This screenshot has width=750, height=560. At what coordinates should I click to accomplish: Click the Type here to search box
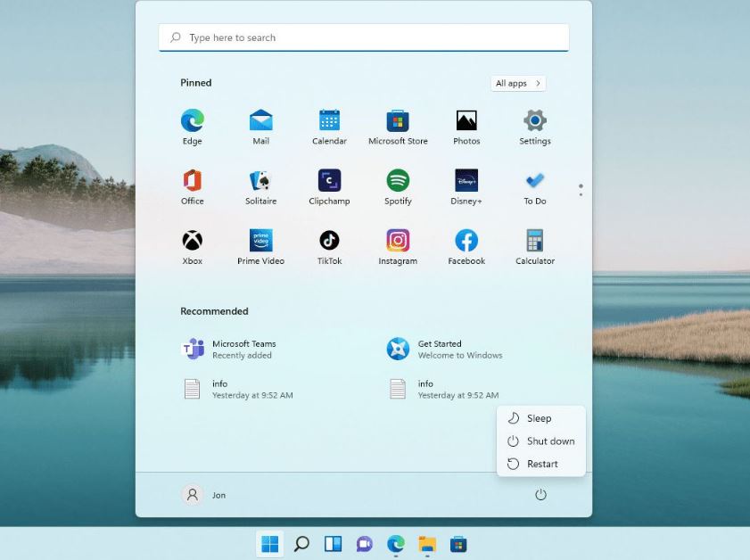click(x=364, y=37)
